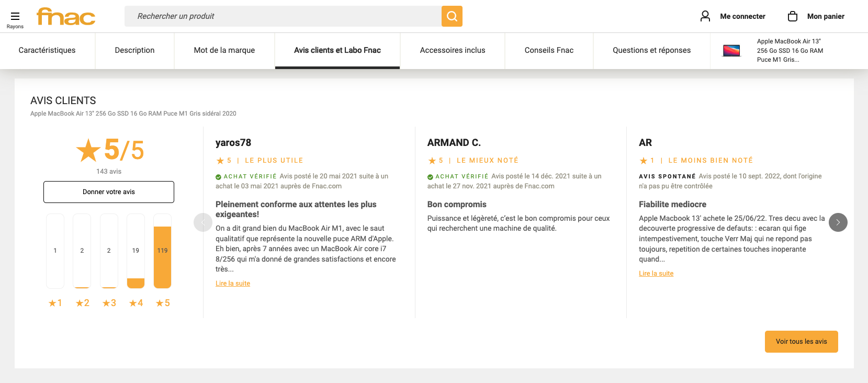868x383 pixels.
Task: Switch to the Caractéristiques tab
Action: coord(47,50)
